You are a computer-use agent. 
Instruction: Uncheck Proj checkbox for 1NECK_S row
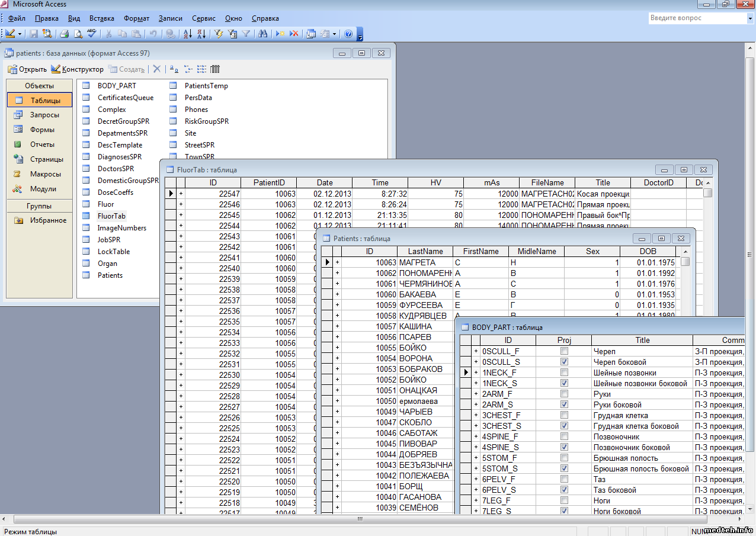click(x=564, y=383)
